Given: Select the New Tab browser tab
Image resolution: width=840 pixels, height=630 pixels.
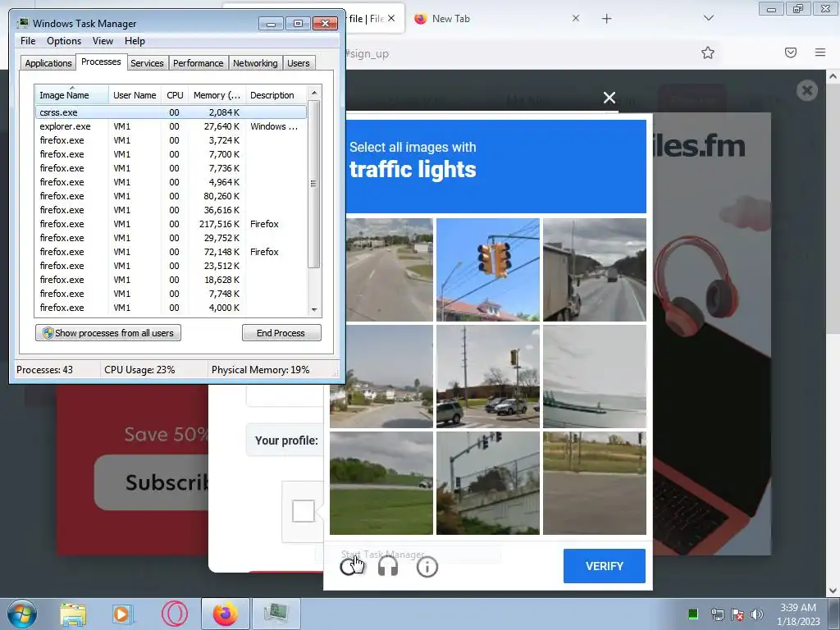Looking at the screenshot, I should coord(495,19).
